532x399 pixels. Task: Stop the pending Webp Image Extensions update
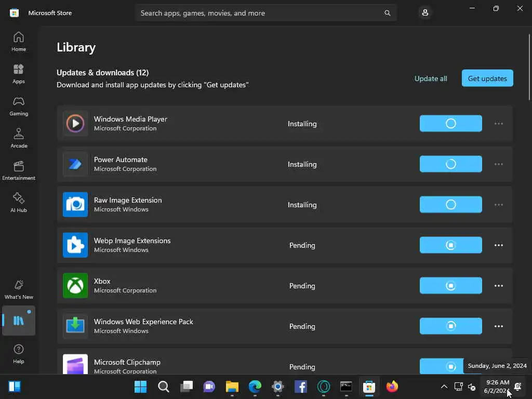450,245
